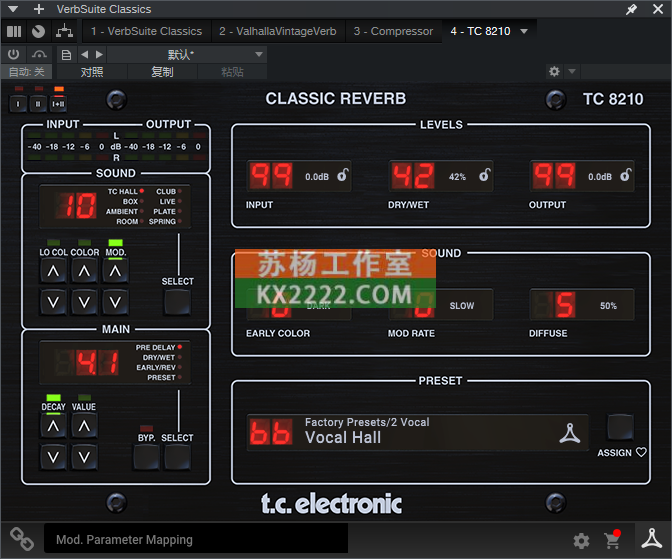Screen dimensions: 672x559
Task: Click the Mod. Parameter Mapping field
Action: point(196,539)
